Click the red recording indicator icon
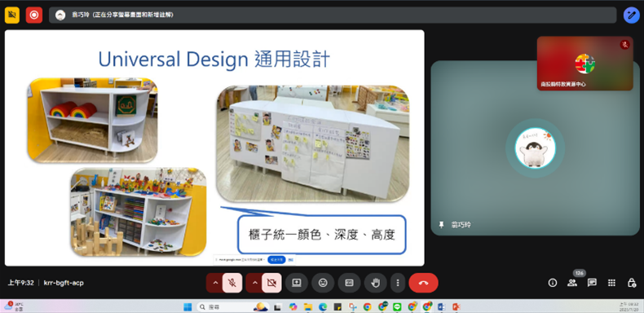Screen dimensions: 644x313 34,15
